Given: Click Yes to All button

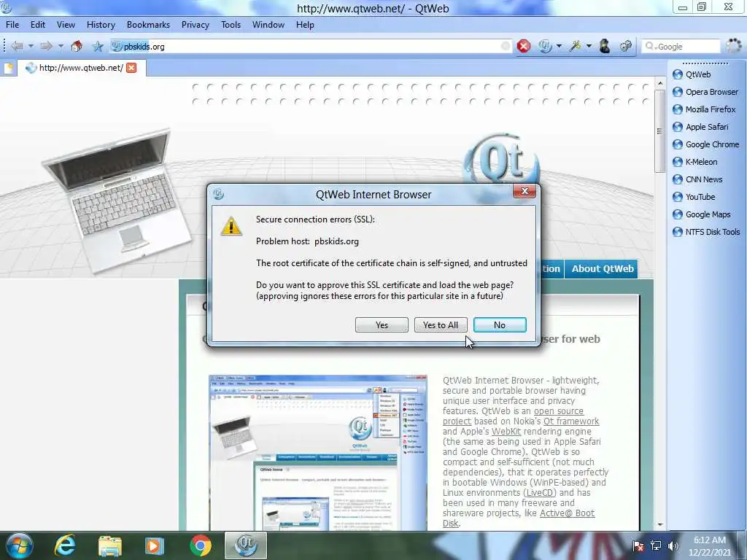Looking at the screenshot, I should (441, 324).
